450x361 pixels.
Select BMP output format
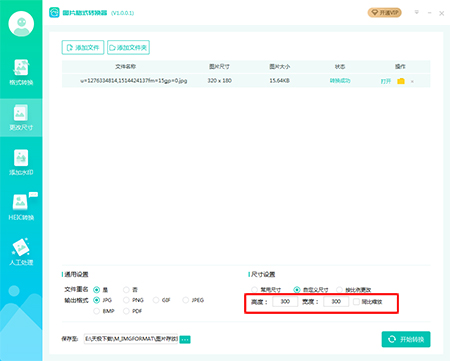pyautogui.click(x=97, y=311)
